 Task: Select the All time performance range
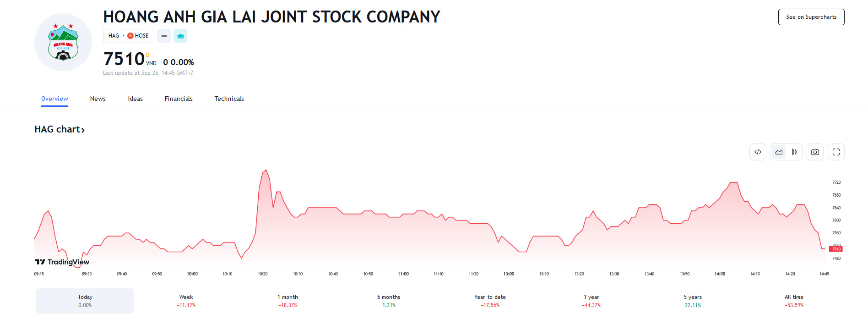[793, 301]
